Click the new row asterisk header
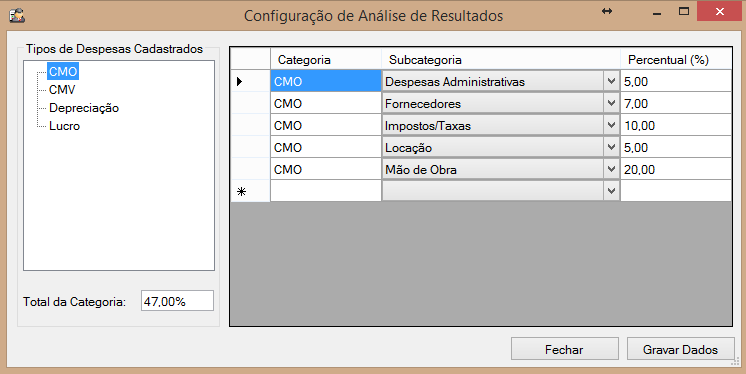This screenshot has height=374, width=746. click(242, 192)
